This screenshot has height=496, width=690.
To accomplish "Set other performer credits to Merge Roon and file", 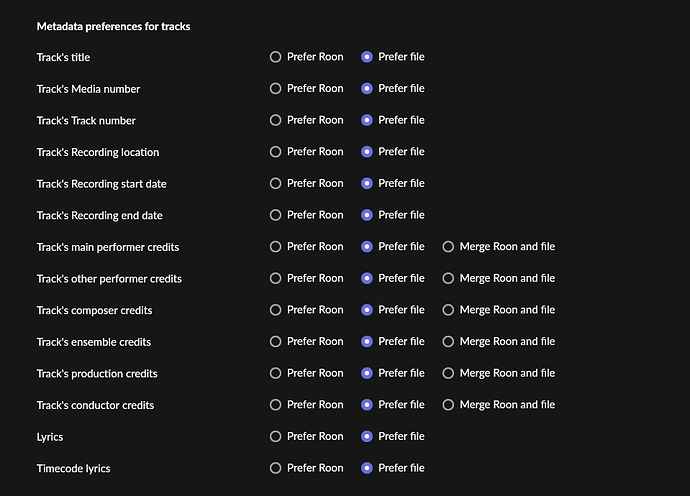I will (449, 278).
